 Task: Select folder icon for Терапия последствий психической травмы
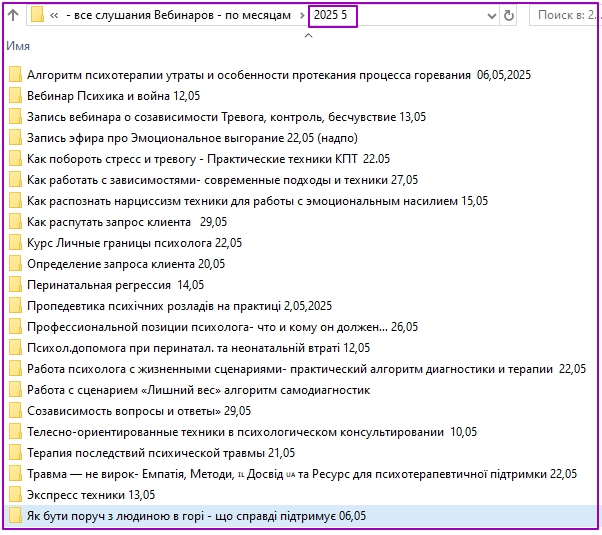point(15,453)
